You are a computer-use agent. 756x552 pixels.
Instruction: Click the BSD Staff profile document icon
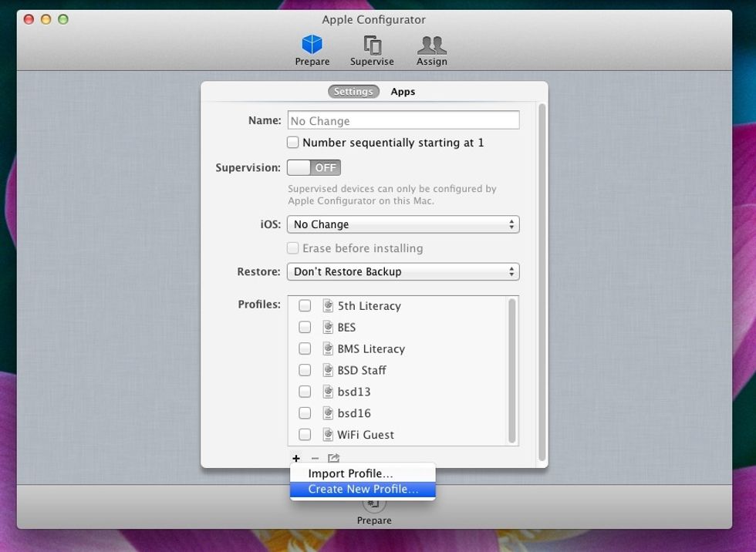tap(328, 370)
